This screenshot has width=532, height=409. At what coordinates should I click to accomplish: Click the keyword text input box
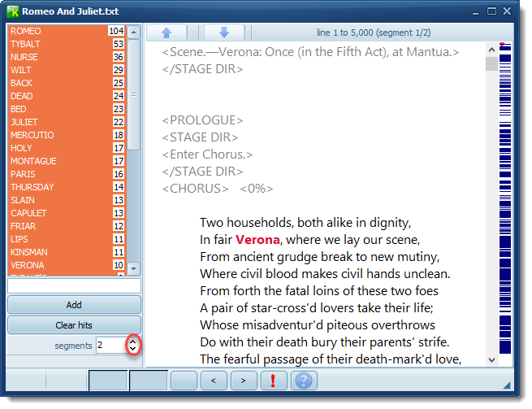[74, 285]
